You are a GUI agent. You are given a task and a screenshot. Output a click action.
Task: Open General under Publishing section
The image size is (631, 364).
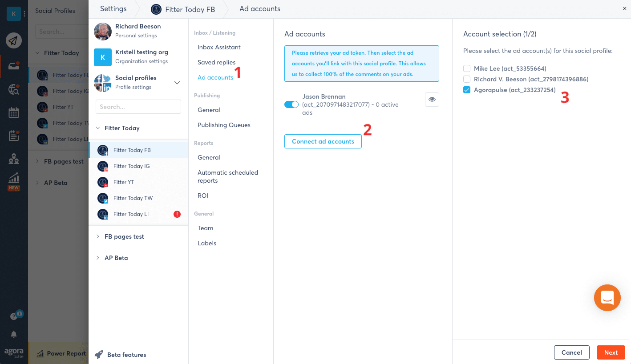pyautogui.click(x=209, y=110)
